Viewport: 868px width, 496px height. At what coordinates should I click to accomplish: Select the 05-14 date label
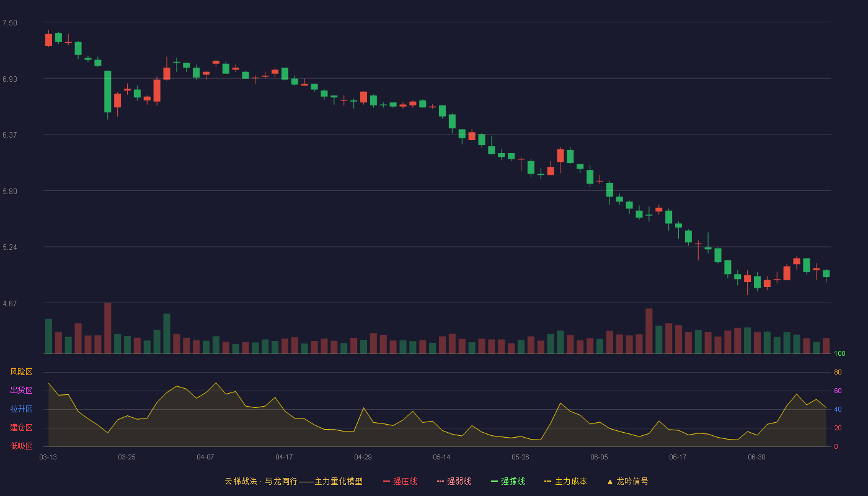click(441, 457)
